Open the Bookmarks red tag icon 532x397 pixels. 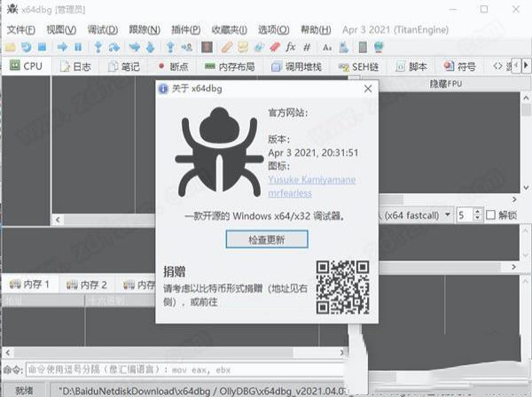pos(275,47)
